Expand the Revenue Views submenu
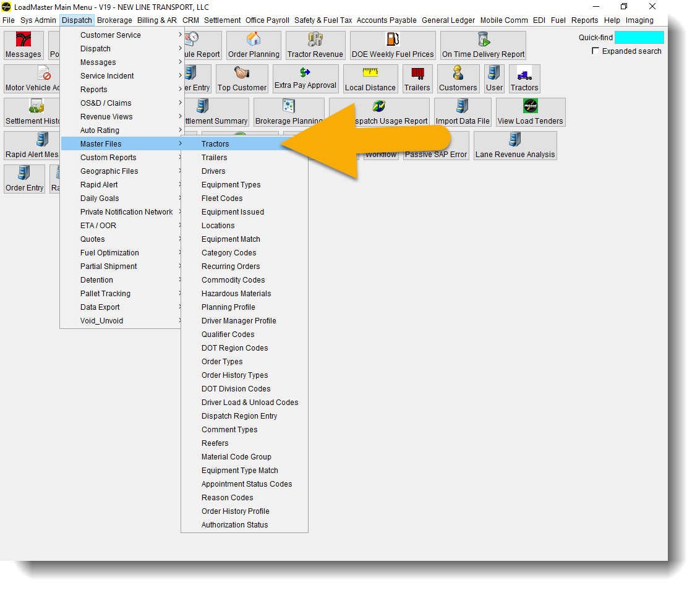Image resolution: width=700 pixels, height=593 pixels. [x=121, y=116]
